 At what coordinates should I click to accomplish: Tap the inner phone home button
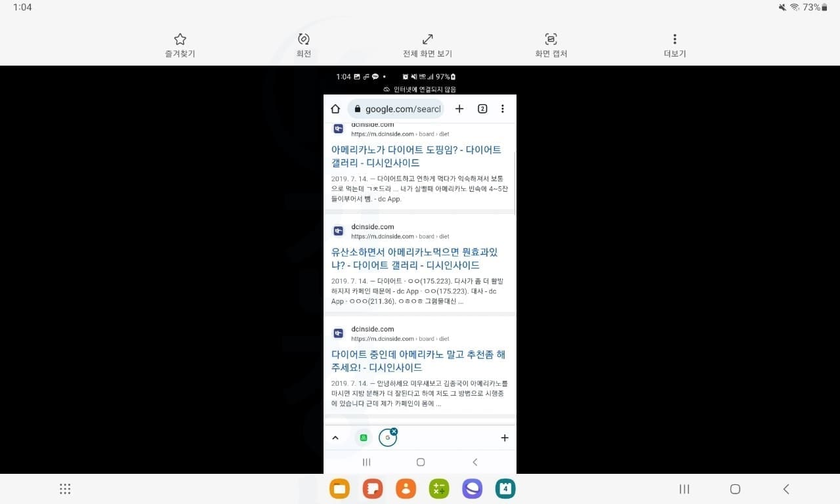pos(421,462)
